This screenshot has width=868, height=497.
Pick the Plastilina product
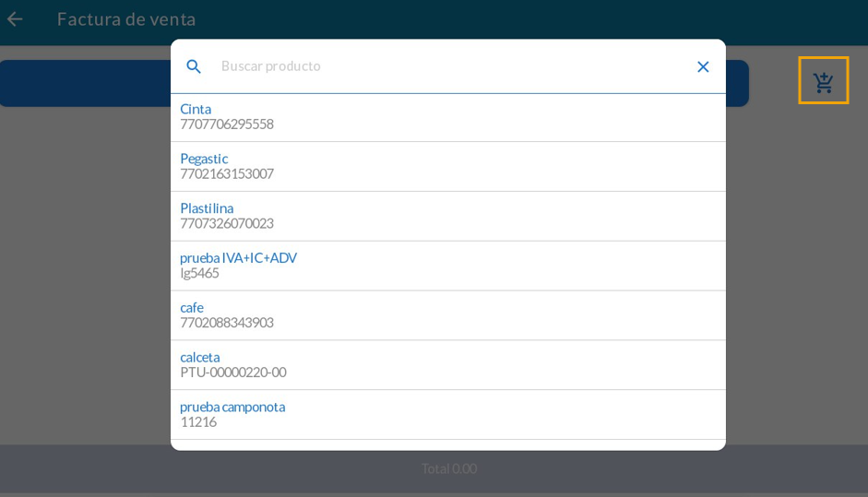(207, 208)
